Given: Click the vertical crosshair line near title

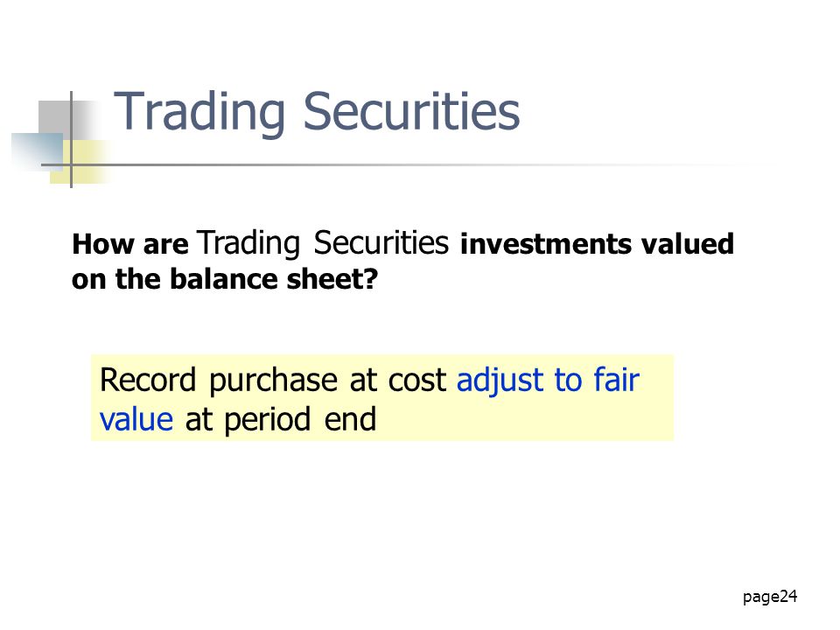Looking at the screenshot, I should click(71, 139).
